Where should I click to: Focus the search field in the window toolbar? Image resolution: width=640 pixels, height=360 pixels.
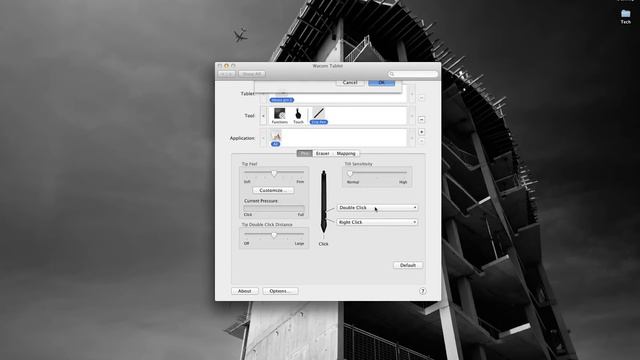tap(413, 74)
